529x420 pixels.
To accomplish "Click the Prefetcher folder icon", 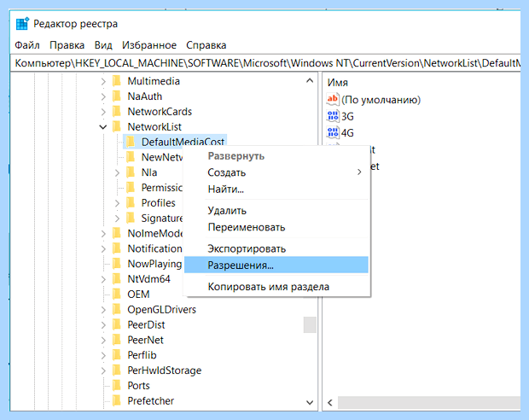I will [117, 400].
